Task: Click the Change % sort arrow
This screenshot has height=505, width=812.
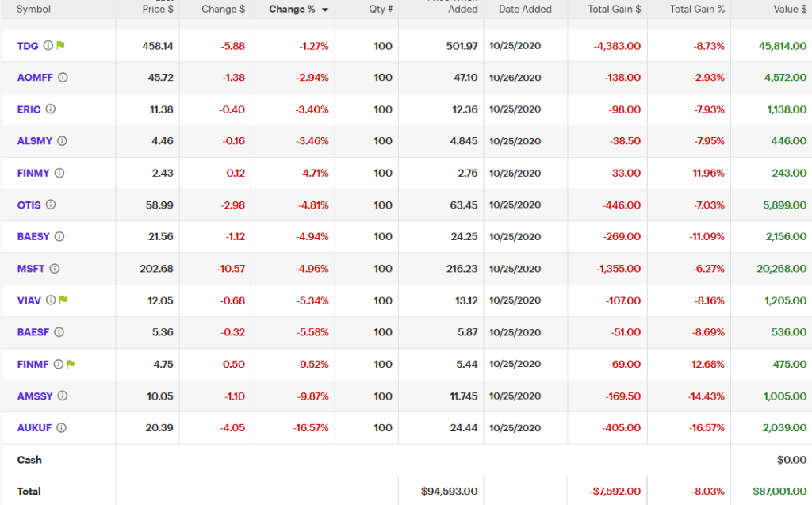Action: [325, 10]
